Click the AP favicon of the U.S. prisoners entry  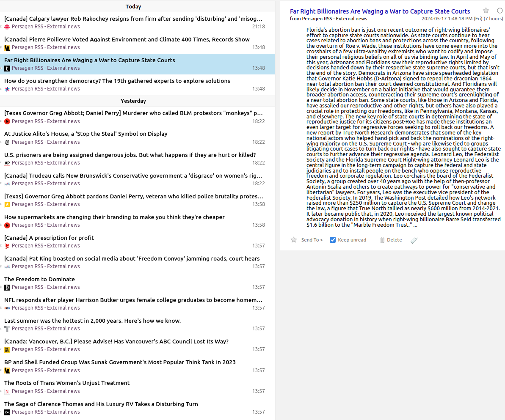[x=7, y=163]
